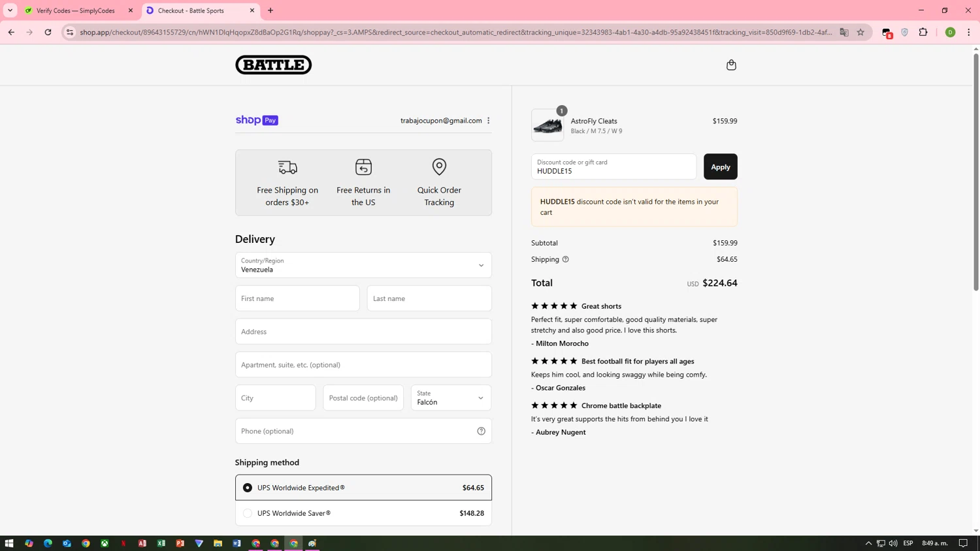
Task: Open the notifications center icon
Action: [964, 543]
